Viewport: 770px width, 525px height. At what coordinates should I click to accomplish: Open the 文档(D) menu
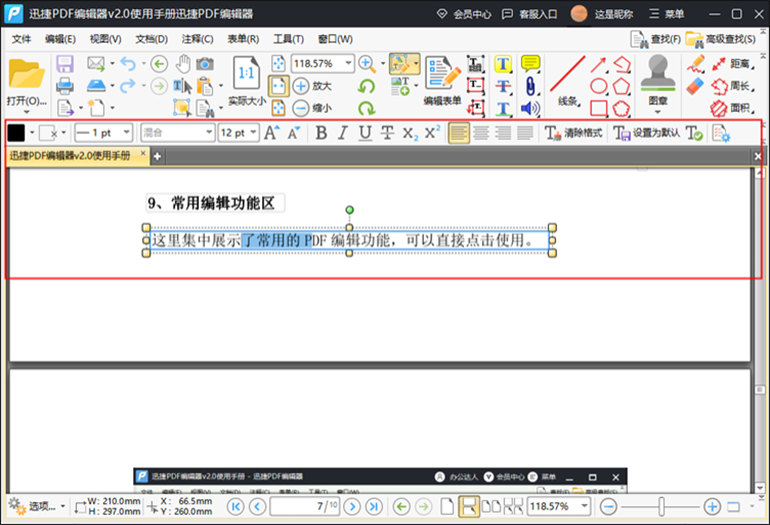coord(151,39)
